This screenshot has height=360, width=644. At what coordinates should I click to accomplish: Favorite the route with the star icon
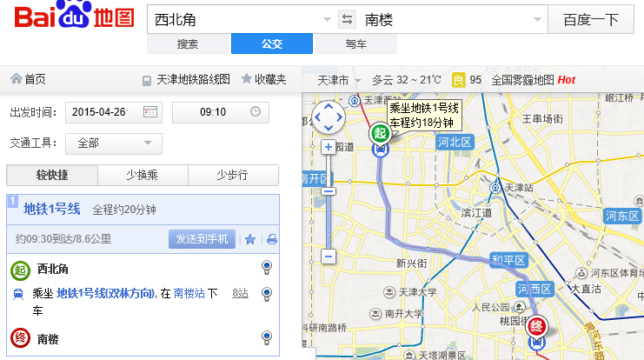250,239
